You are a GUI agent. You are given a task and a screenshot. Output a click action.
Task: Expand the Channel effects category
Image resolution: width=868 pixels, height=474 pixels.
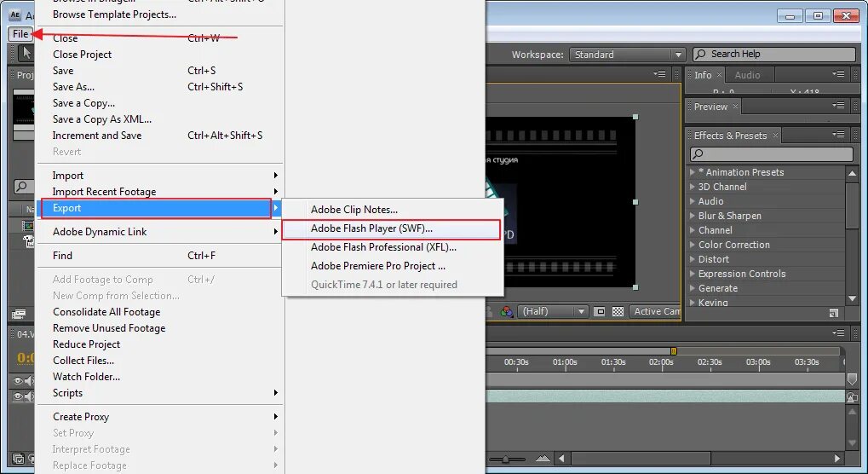click(x=692, y=230)
